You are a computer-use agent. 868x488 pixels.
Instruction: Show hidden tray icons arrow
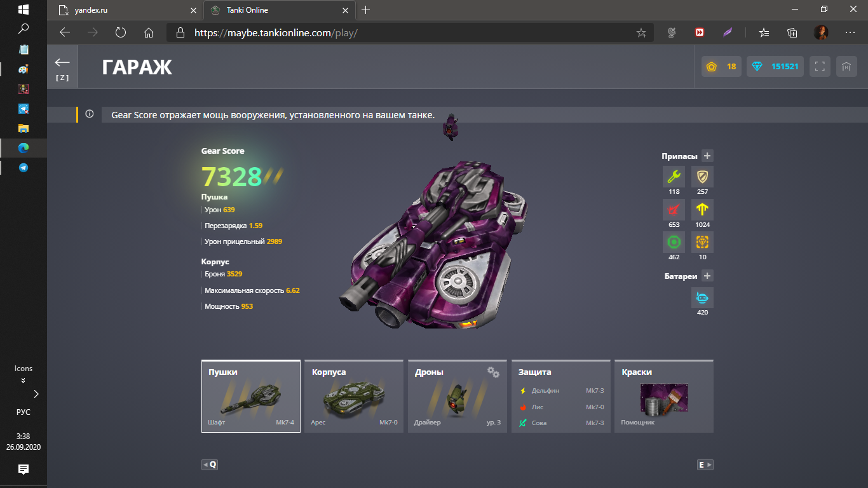tap(36, 394)
